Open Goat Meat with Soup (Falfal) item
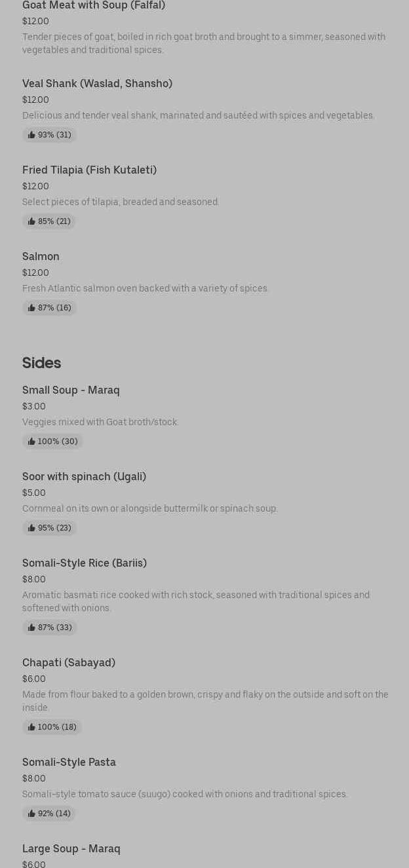Screen dimensions: 409x868 94,5
